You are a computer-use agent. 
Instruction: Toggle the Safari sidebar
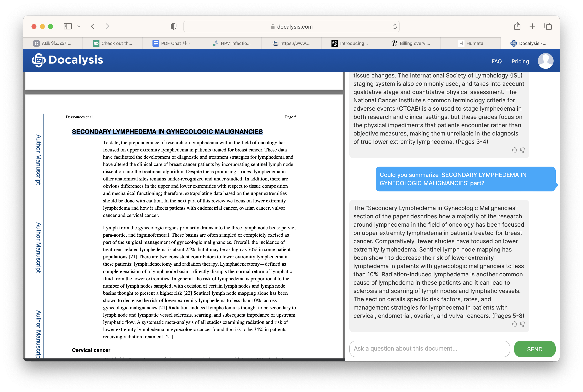pos(68,27)
